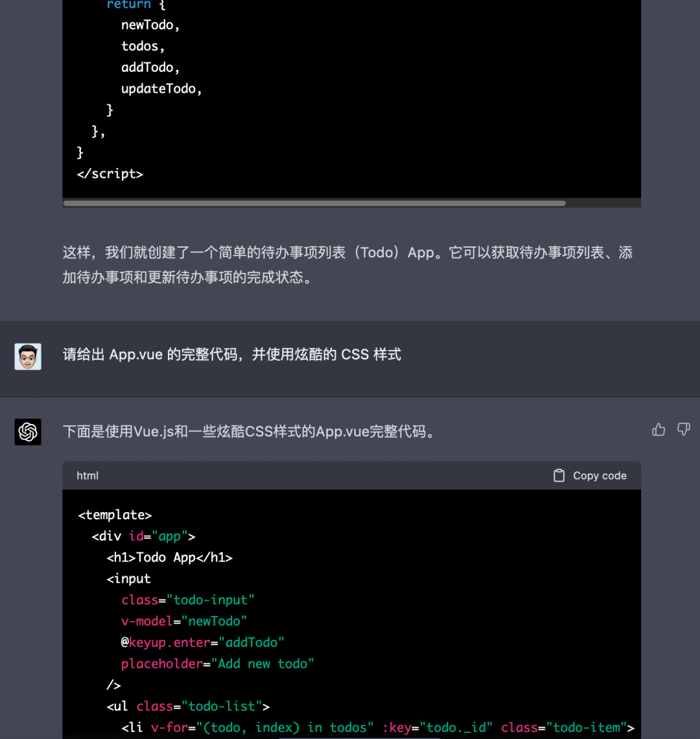The width and height of the screenshot is (700, 739).
Task: Click the thumbs down feedback icon
Action: coord(683,430)
